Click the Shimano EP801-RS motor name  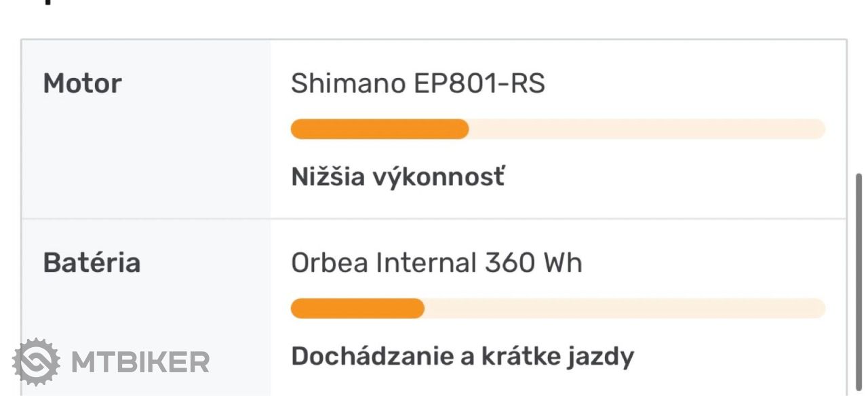tap(418, 83)
